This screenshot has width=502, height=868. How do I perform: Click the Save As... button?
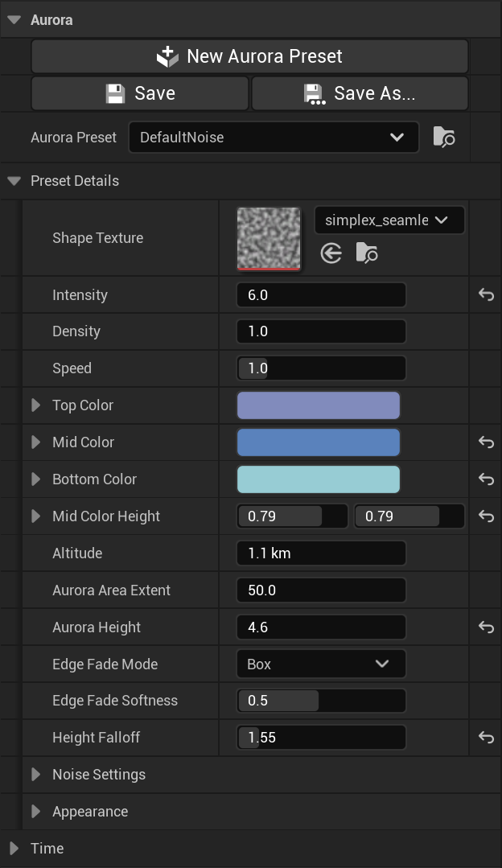pos(360,94)
